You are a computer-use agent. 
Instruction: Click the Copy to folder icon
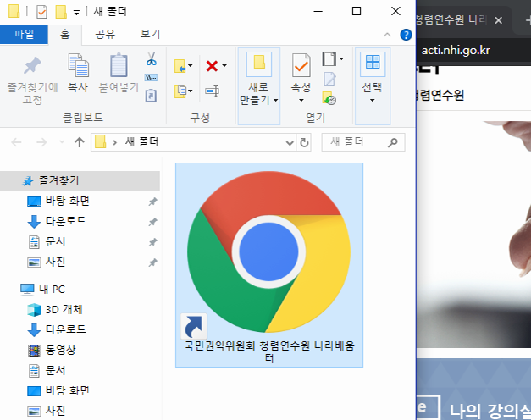click(x=180, y=91)
